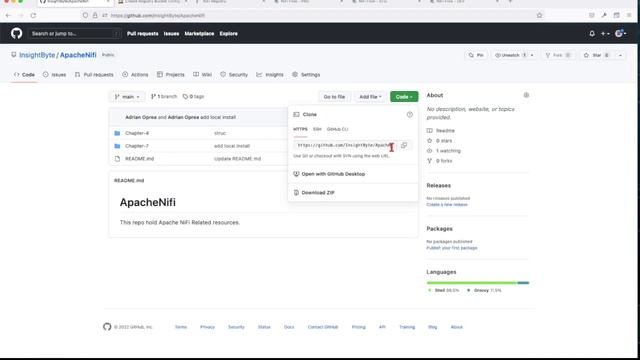Switch to the Security repository tab
This screenshot has height=360, width=640.
(234, 75)
